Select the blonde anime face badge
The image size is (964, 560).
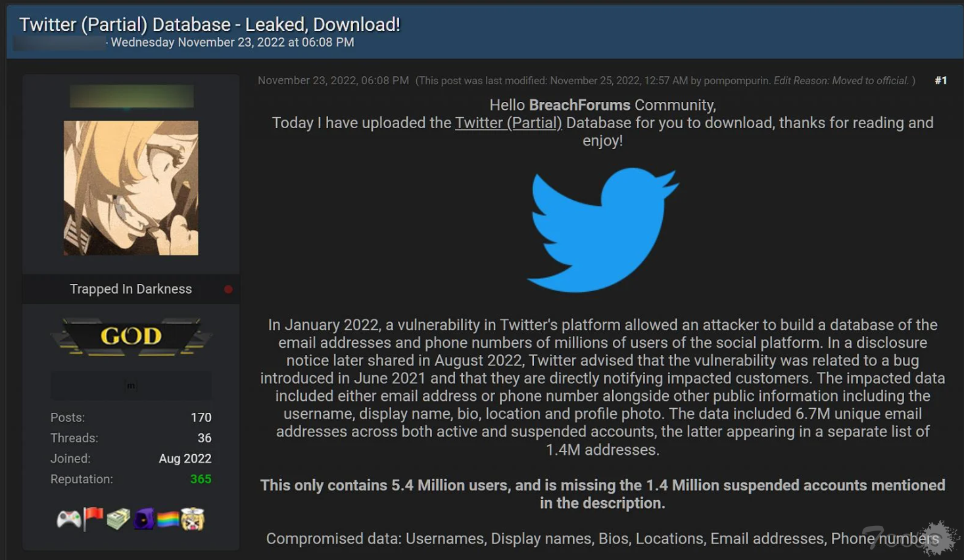coord(193,519)
